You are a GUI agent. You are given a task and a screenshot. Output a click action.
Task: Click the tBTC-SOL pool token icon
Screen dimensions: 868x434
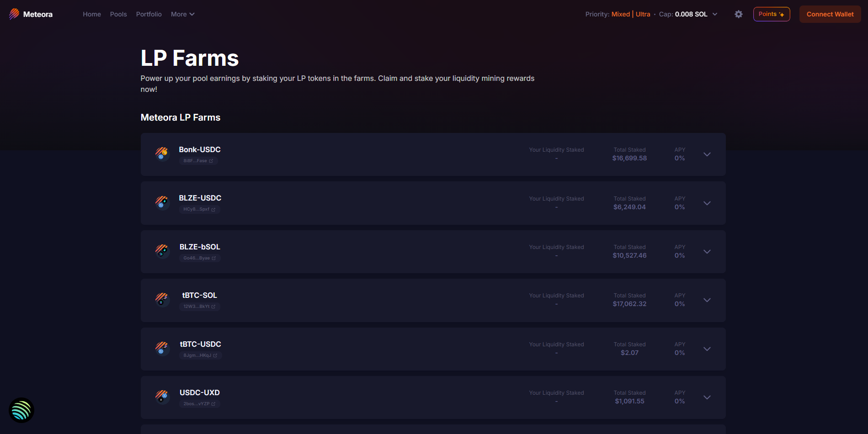(x=162, y=300)
